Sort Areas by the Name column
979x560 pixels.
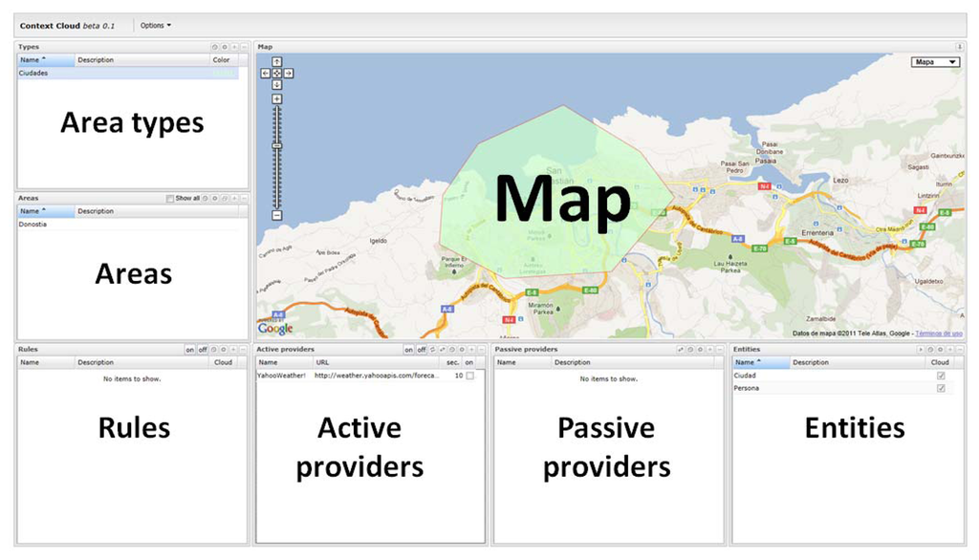(46, 211)
